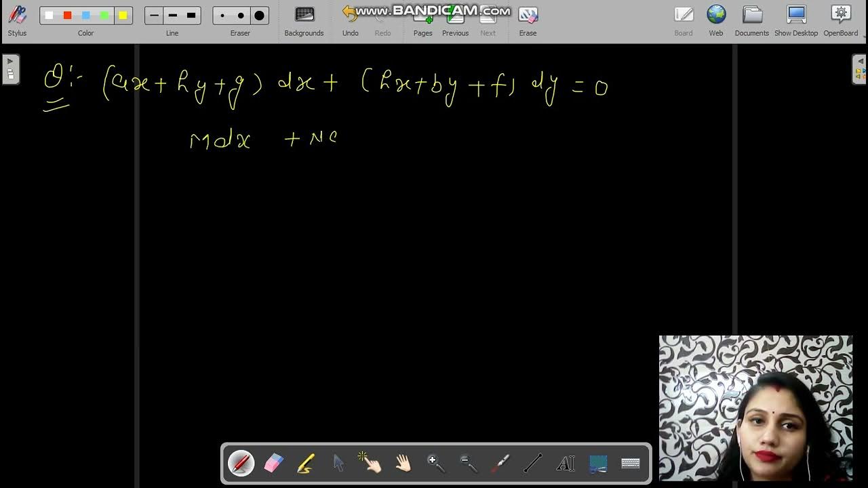Pick the white pen color
Viewport: 868px width, 488px height.
(x=49, y=15)
